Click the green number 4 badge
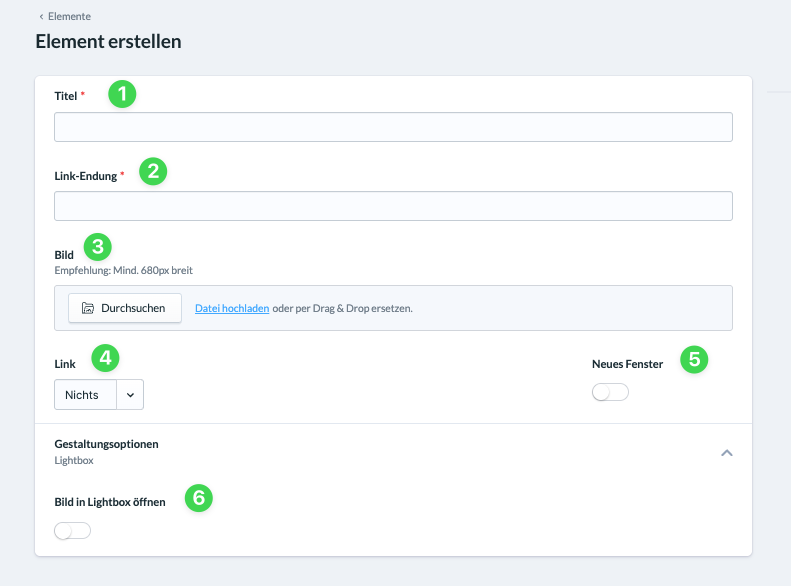Screen dimensions: 791x586 pos(105,358)
